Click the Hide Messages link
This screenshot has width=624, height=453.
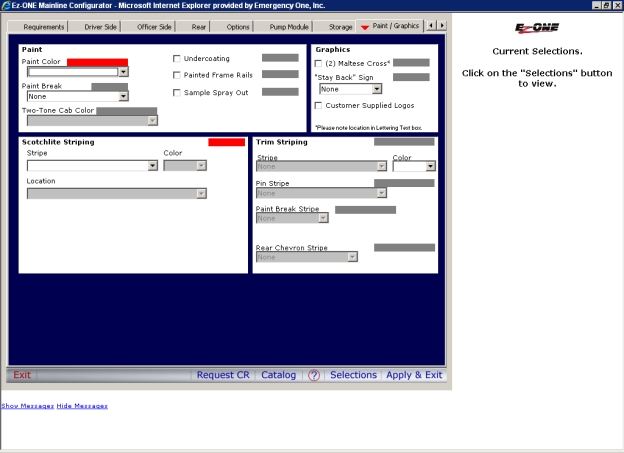[82, 406]
